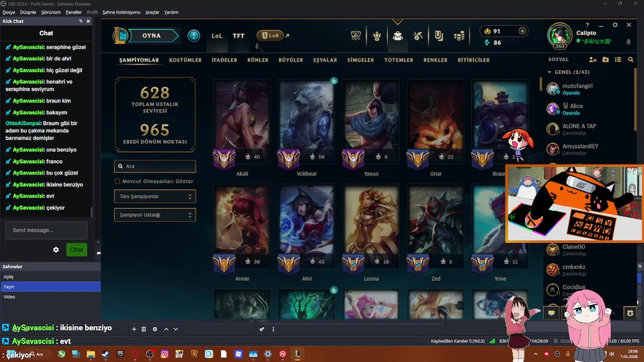Screen dimensions: 644x362
Task: Open the Sahne Koleksiyonu menu in OBS
Action: [121, 12]
